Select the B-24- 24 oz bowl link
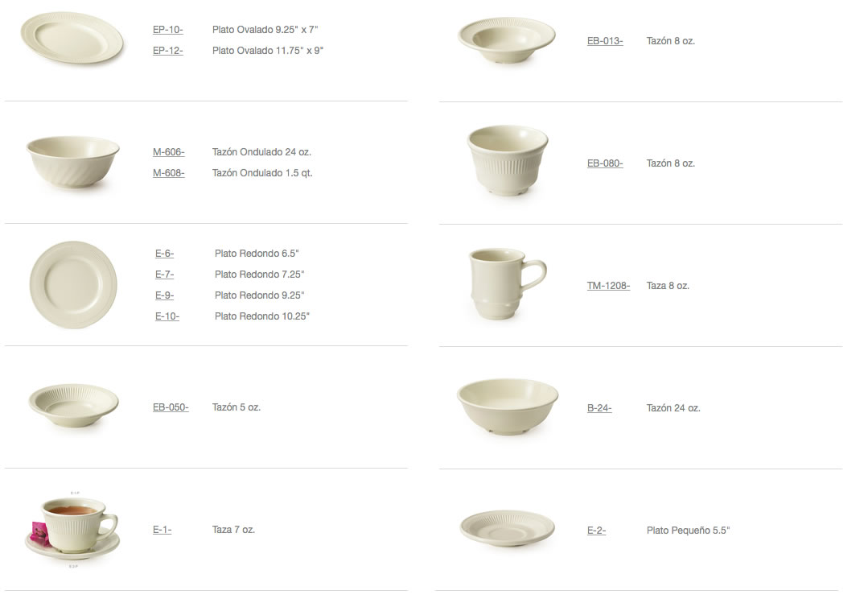The image size is (868, 603). 599,408
